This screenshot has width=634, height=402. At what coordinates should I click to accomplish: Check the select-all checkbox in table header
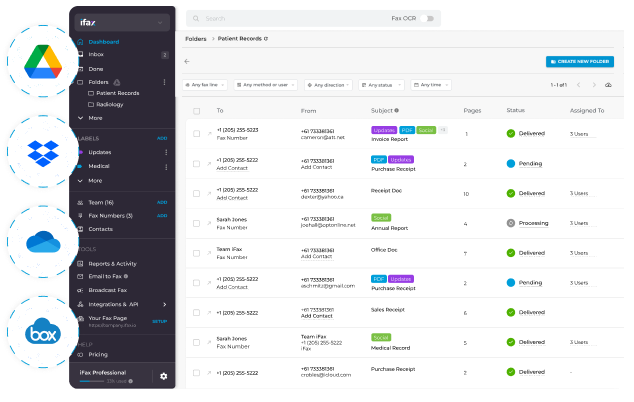195,111
